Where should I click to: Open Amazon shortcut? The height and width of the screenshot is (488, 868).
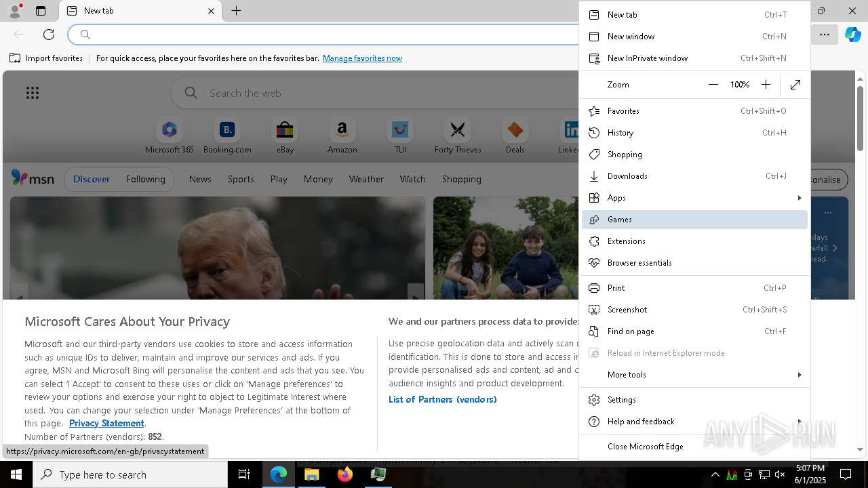click(342, 136)
